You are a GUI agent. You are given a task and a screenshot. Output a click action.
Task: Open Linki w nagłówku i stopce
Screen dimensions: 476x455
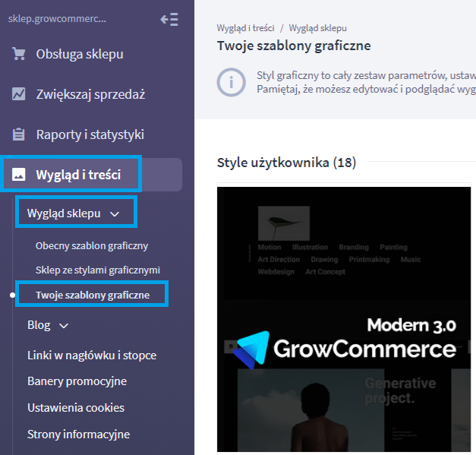[92, 355]
